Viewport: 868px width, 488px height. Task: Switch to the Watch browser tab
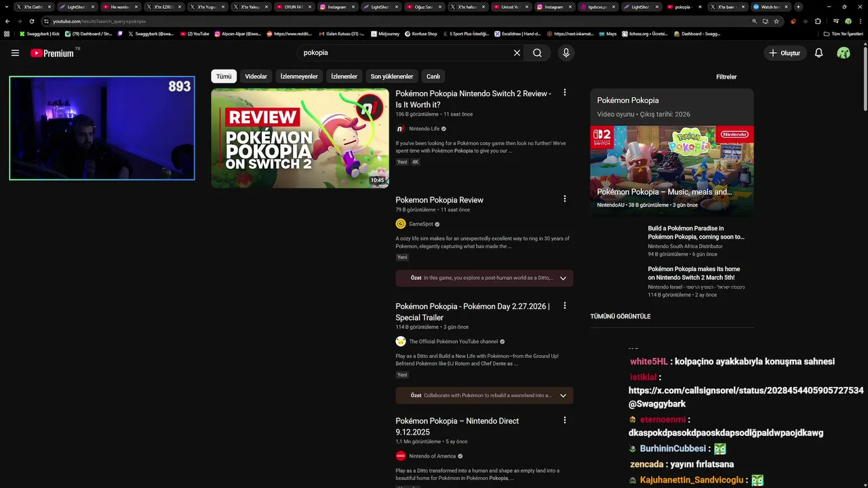tap(770, 7)
